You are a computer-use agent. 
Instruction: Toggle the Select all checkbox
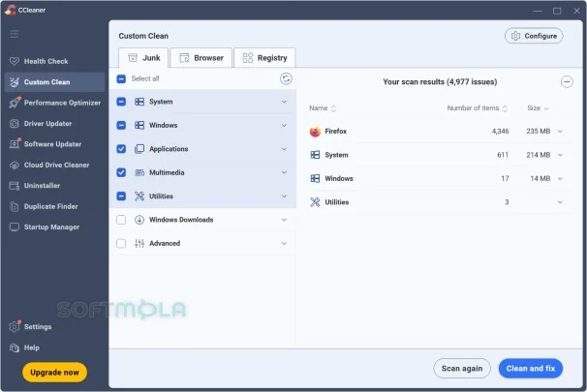coord(121,78)
